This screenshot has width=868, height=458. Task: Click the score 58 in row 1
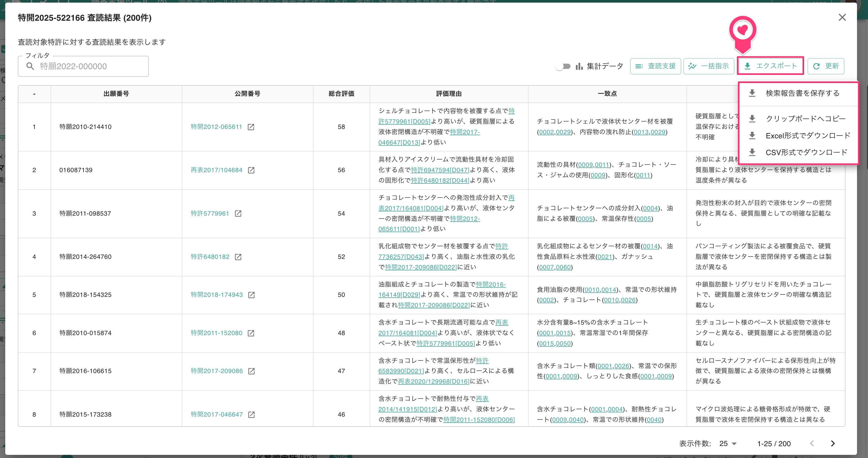click(341, 127)
